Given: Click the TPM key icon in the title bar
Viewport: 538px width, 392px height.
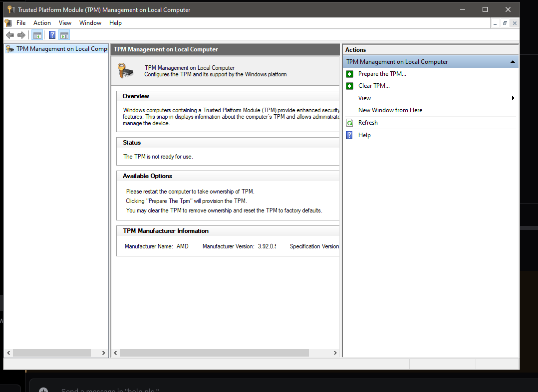Looking at the screenshot, I should click(11, 9).
